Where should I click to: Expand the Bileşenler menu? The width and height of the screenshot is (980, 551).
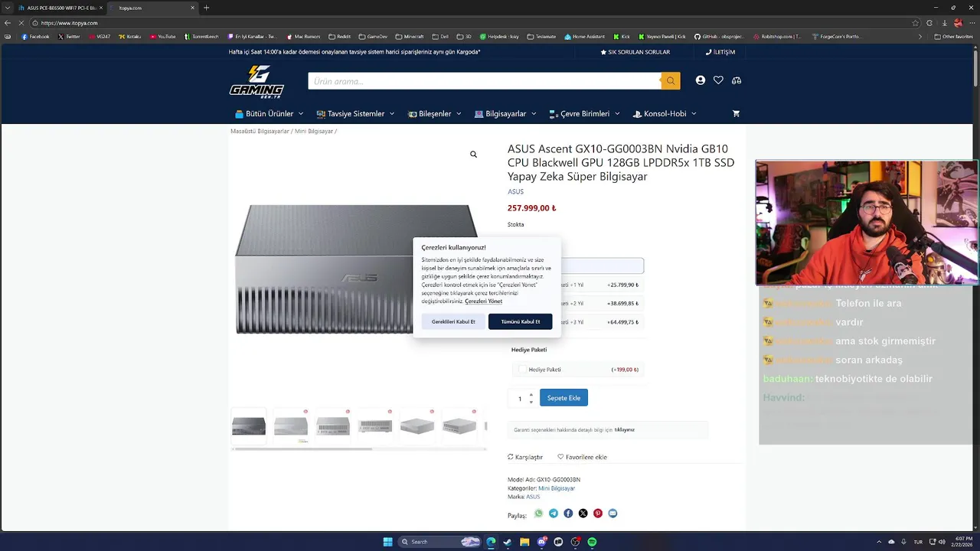[x=434, y=113]
